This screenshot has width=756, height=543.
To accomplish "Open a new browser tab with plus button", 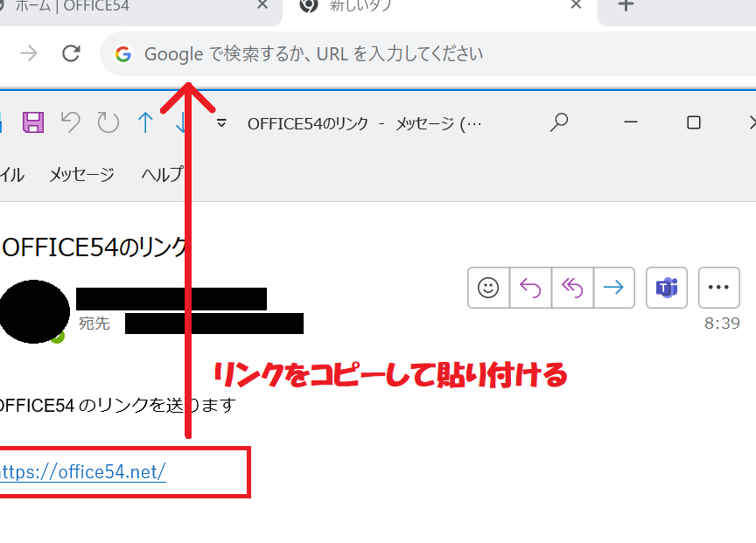I will coord(625,5).
